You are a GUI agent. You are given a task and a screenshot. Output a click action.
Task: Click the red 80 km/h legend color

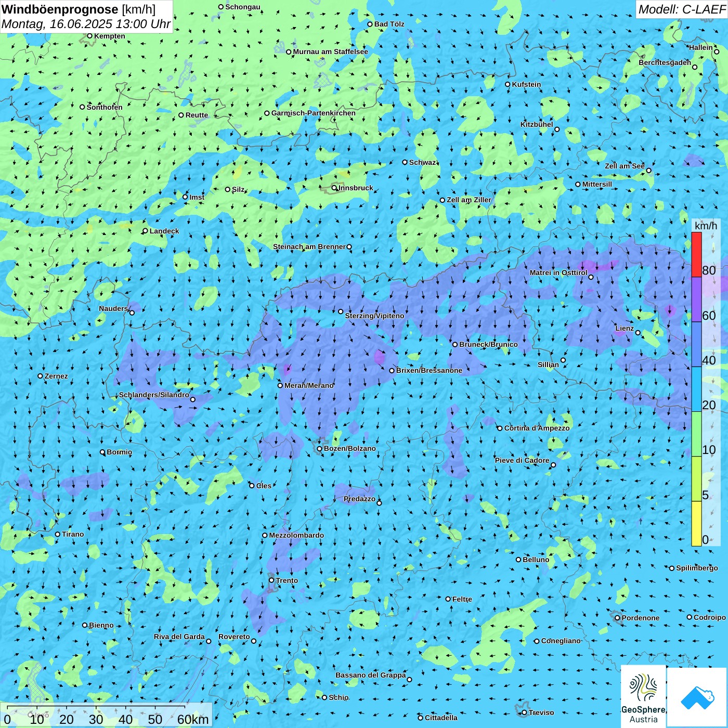(696, 254)
